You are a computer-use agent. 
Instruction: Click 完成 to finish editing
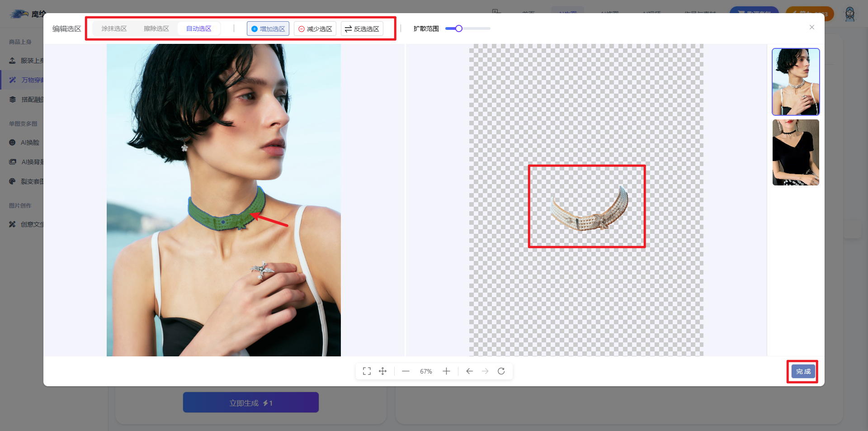(803, 371)
